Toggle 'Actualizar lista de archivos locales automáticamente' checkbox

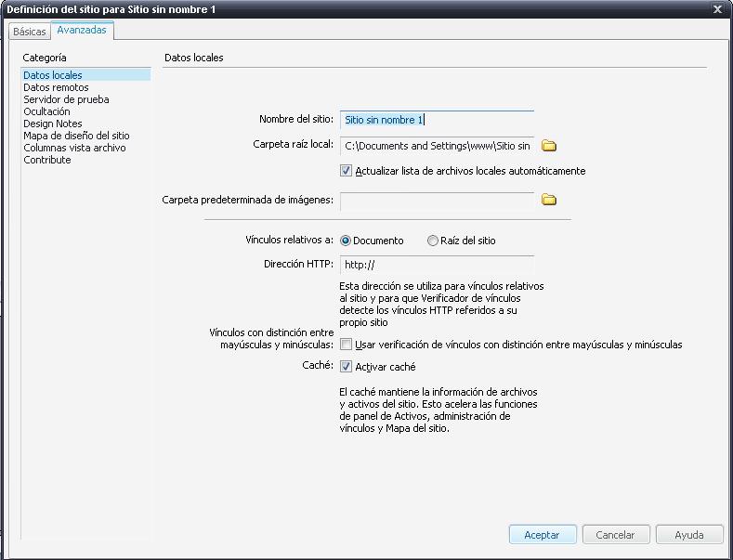(347, 171)
